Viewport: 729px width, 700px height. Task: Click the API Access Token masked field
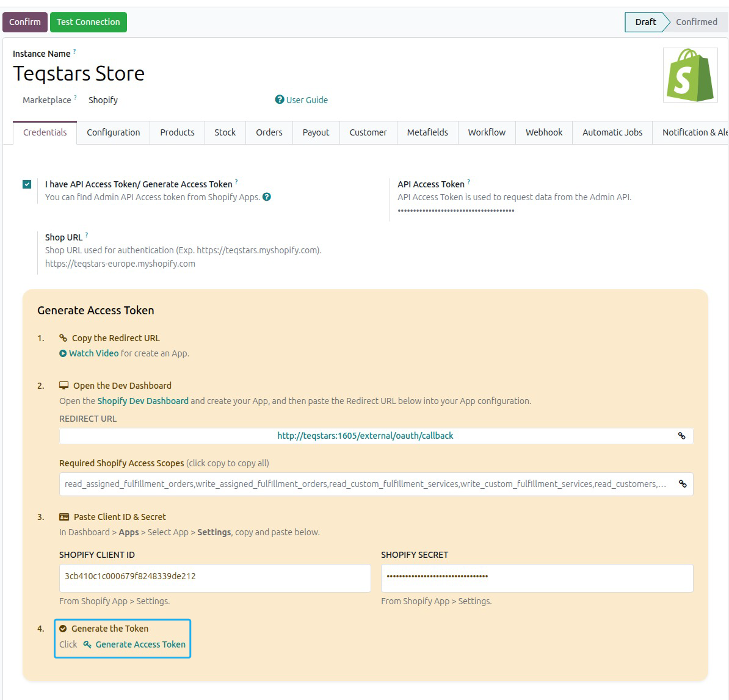[x=456, y=211]
